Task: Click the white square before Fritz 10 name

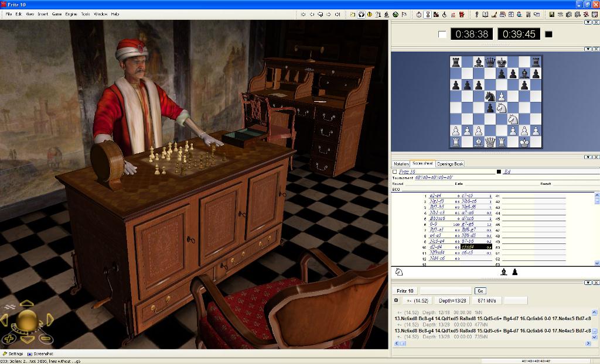Action: click(x=394, y=172)
